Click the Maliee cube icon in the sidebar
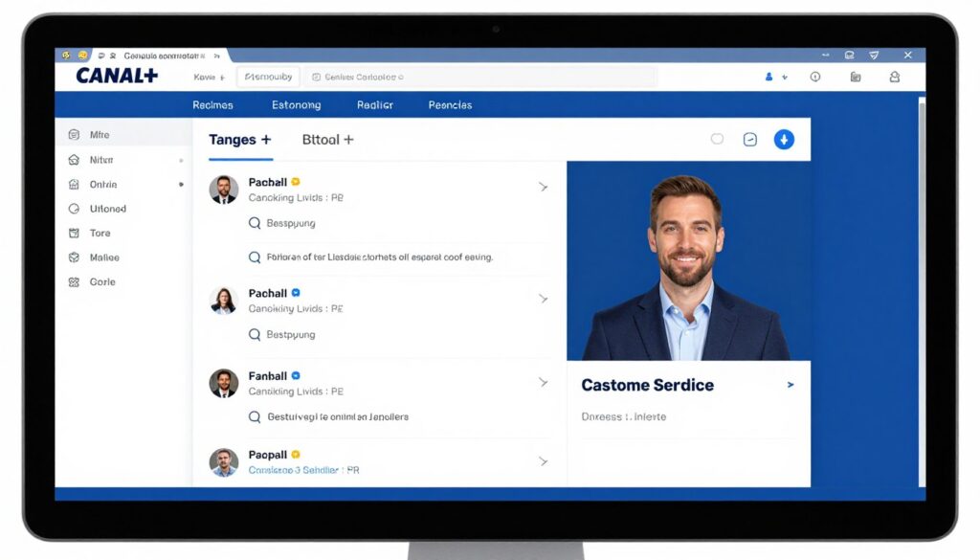 74,258
